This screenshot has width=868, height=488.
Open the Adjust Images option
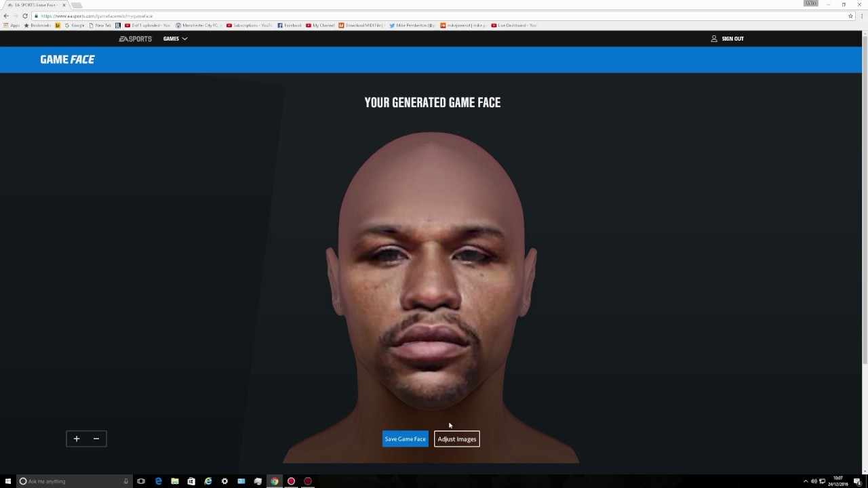457,439
